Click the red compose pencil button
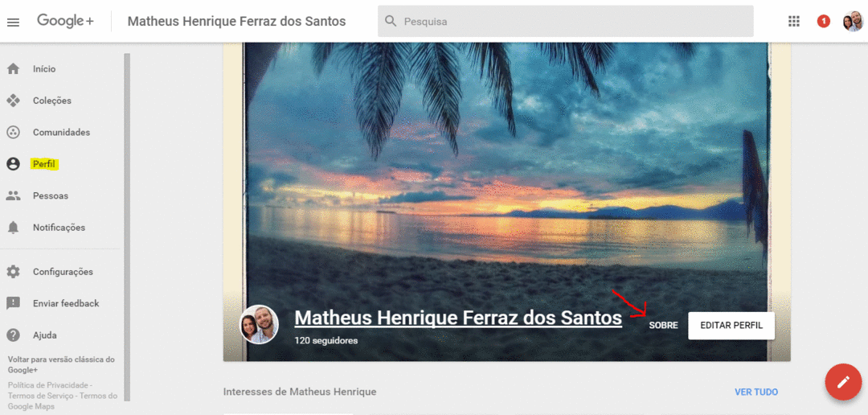Image resolution: width=868 pixels, height=415 pixels. (x=843, y=382)
